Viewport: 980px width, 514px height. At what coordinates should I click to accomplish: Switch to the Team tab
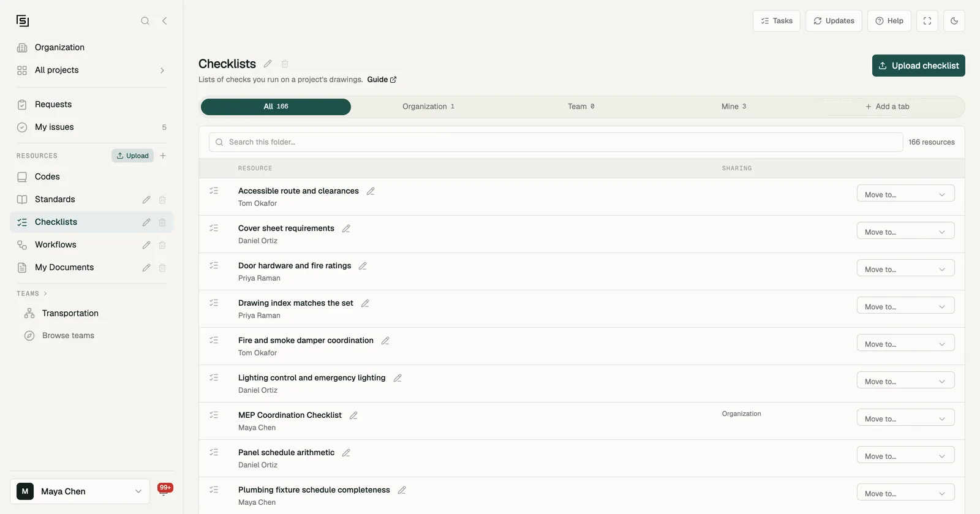[581, 107]
